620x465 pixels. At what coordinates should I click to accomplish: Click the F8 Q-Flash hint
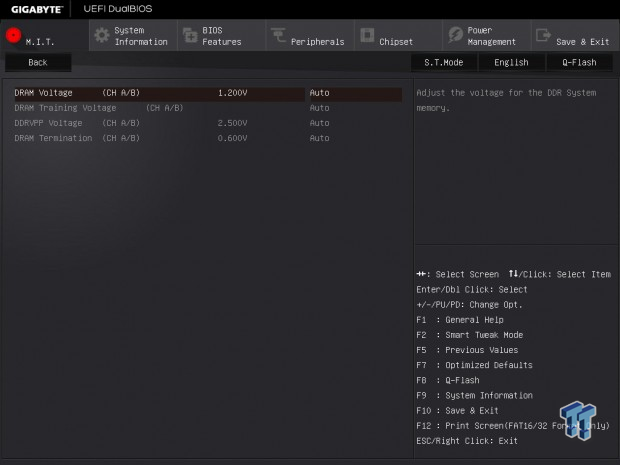[x=448, y=380]
